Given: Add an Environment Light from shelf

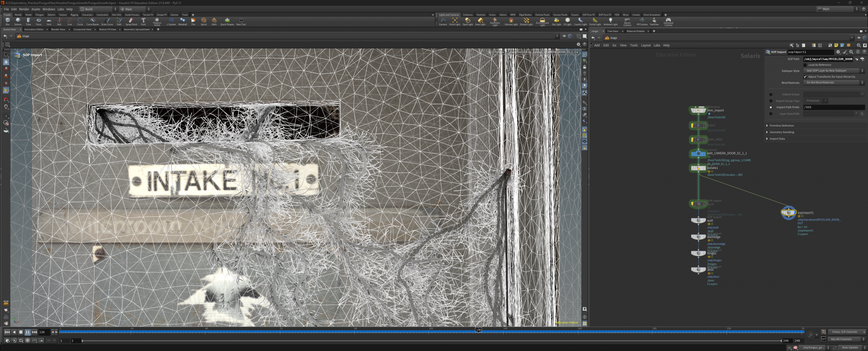Looking at the screenshot, I should point(542,21).
